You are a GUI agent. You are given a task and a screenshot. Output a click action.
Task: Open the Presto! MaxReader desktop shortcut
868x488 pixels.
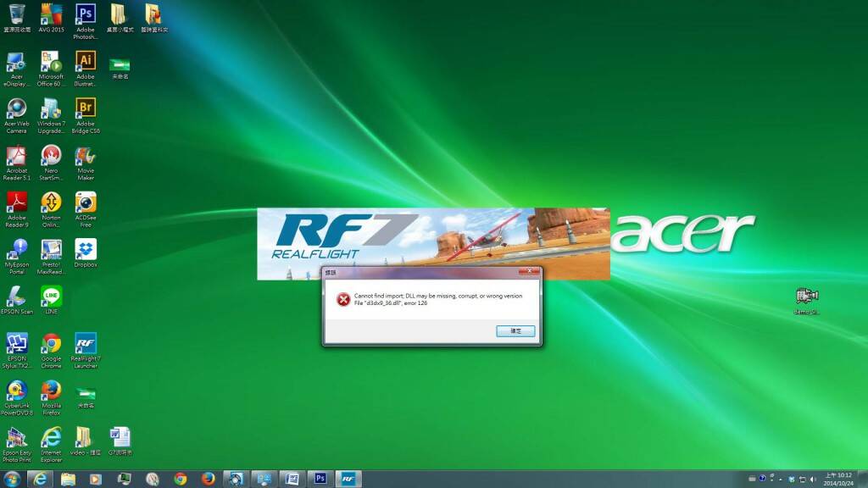[51, 257]
